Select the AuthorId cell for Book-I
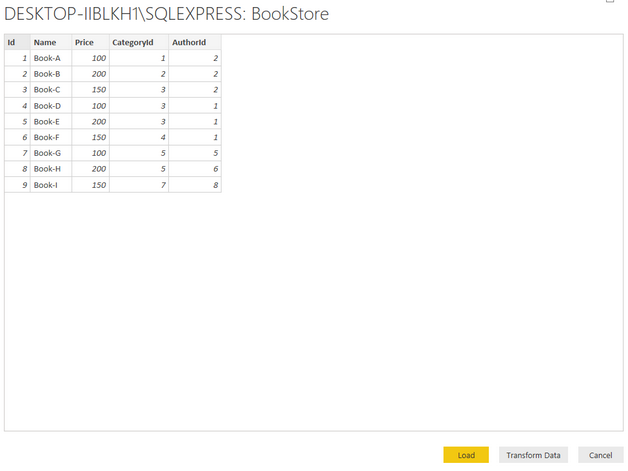 (x=194, y=186)
